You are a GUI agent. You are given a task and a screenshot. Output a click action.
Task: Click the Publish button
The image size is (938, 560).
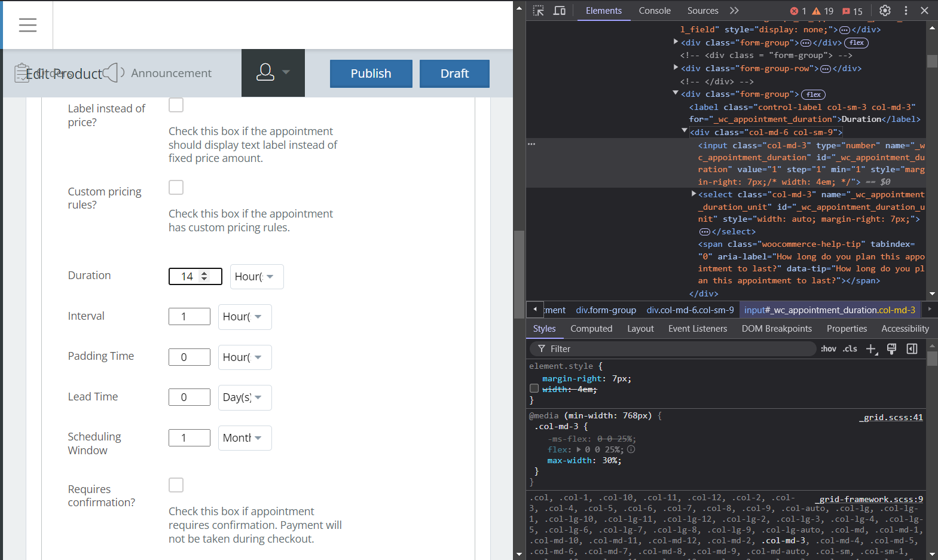(371, 74)
